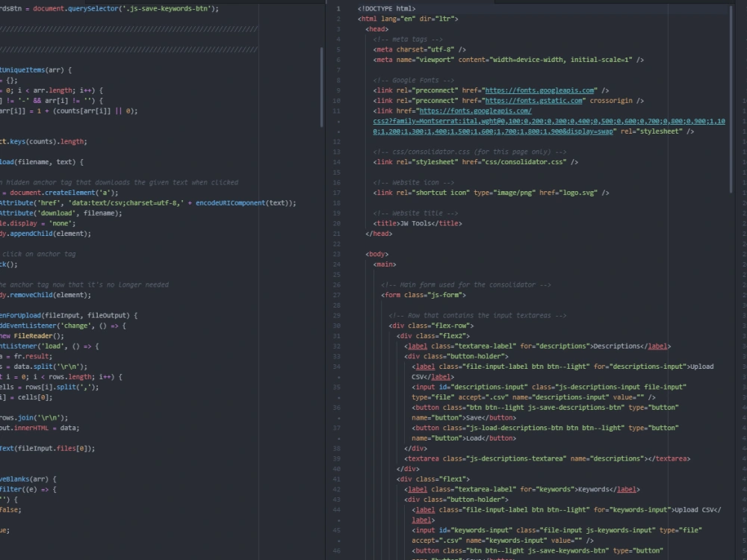Click the innerHTML = data line
This screenshot has height=560, width=747.
point(40,428)
